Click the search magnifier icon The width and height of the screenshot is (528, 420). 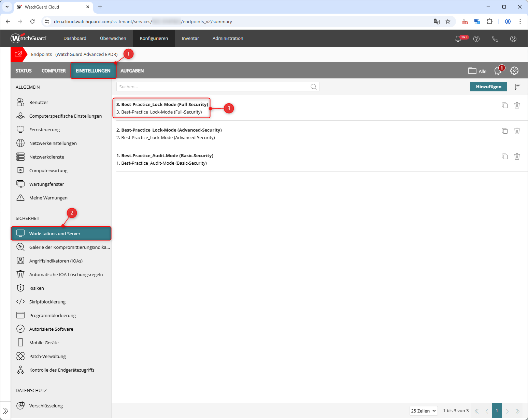(313, 87)
